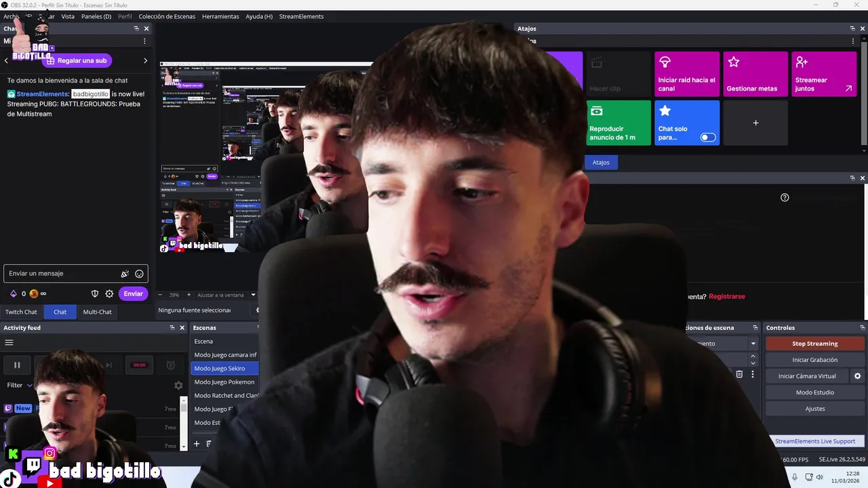Switch to the Twitch Chat tab
Viewport: 868px width, 488px height.
click(x=21, y=312)
